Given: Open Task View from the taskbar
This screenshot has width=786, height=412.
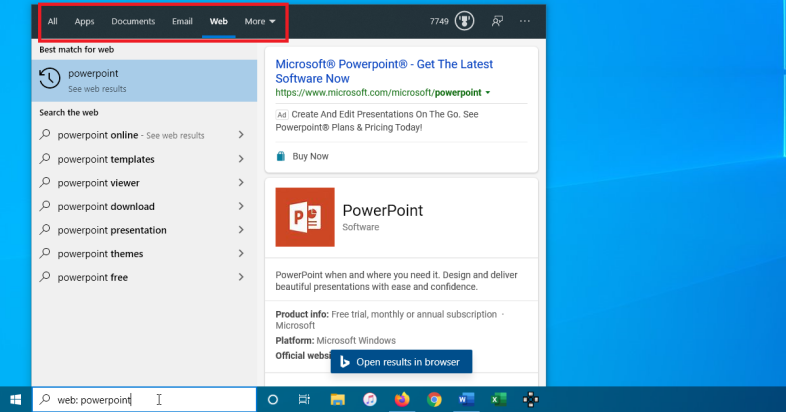Looking at the screenshot, I should pos(304,399).
